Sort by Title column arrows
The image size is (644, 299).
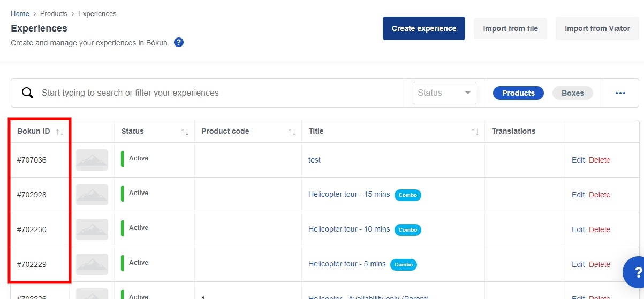pyautogui.click(x=475, y=132)
